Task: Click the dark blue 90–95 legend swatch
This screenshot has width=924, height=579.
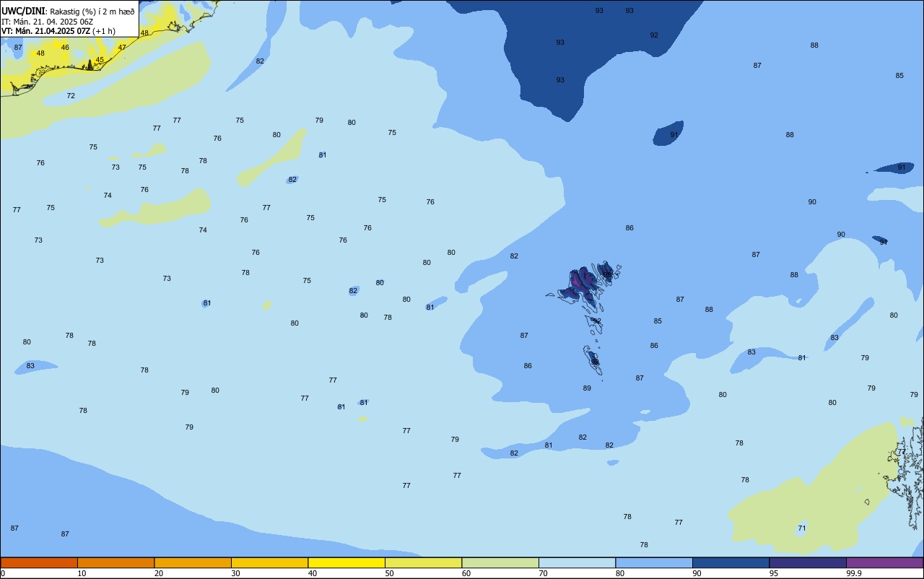Action: (731, 562)
